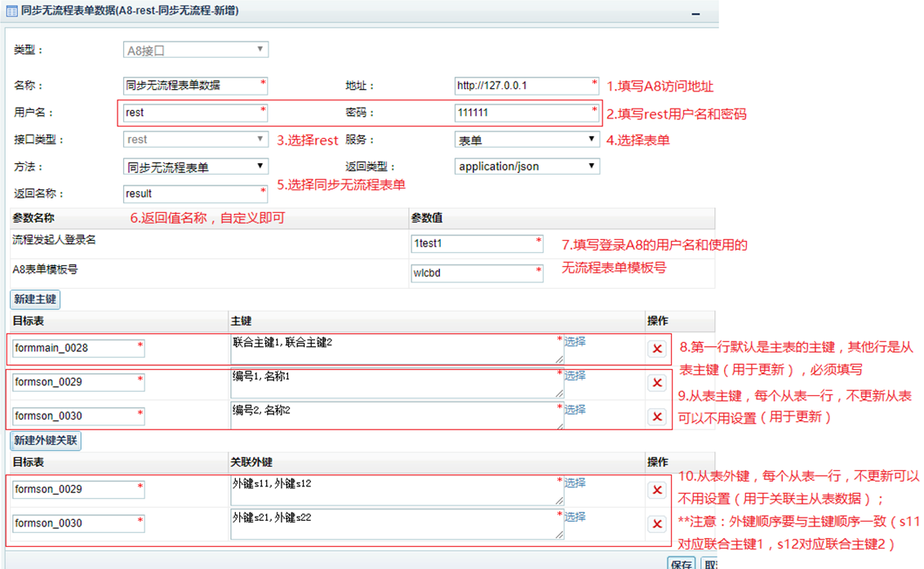This screenshot has width=924, height=569.
Task: Expand the 服务 dropdown set to 表单
Action: coord(527,140)
